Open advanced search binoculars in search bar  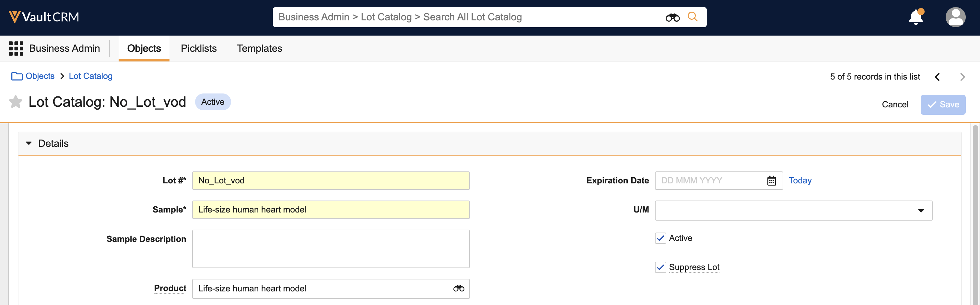click(x=672, y=17)
